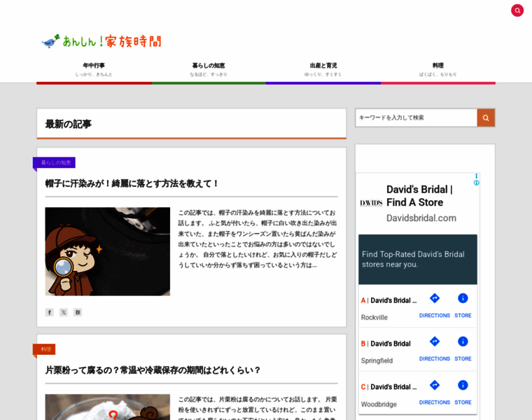The width and height of the screenshot is (532, 420).
Task: Open the ad info (i) icon
Action: click(x=477, y=183)
